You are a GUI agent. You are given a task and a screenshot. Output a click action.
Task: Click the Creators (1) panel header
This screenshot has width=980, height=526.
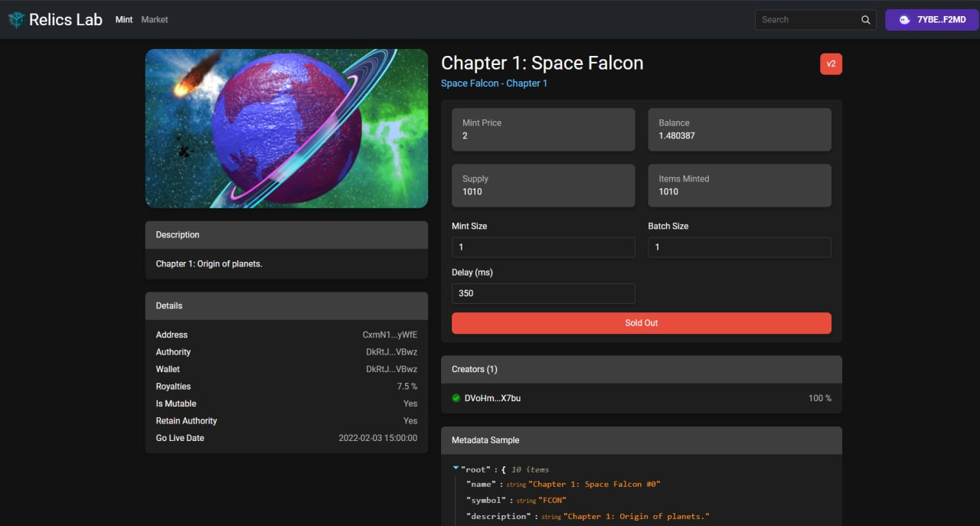[x=642, y=369]
